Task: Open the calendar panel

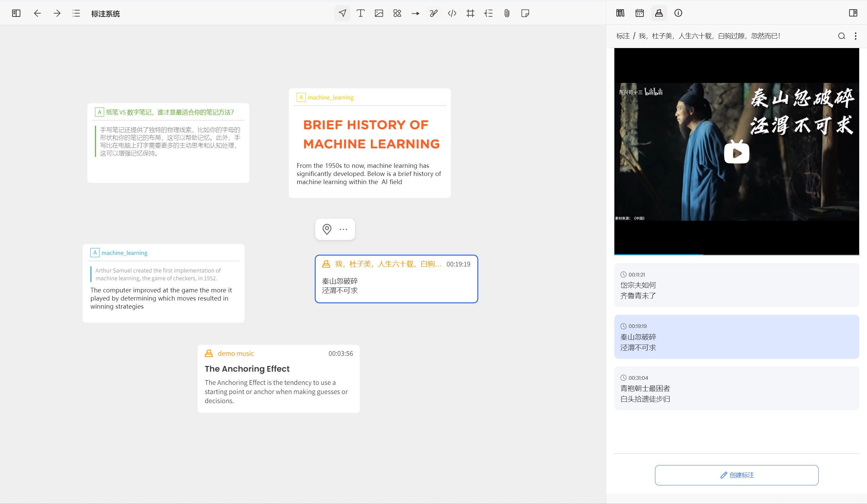Action: [x=640, y=13]
